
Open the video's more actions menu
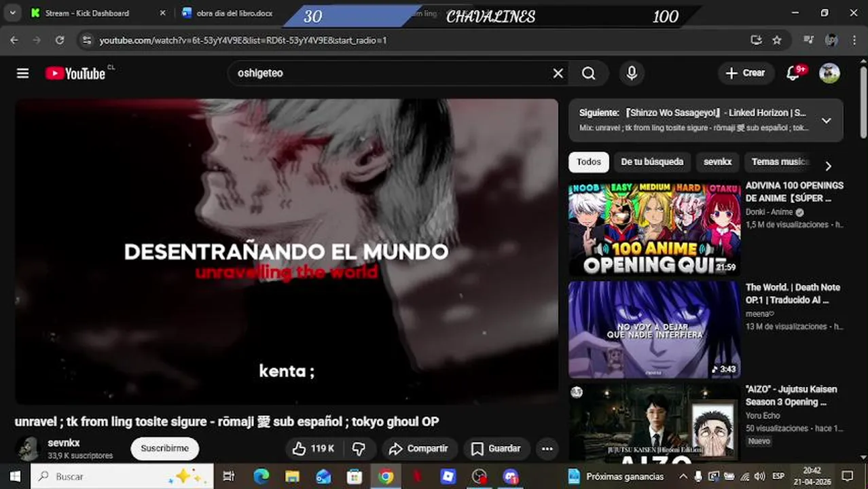tap(547, 448)
